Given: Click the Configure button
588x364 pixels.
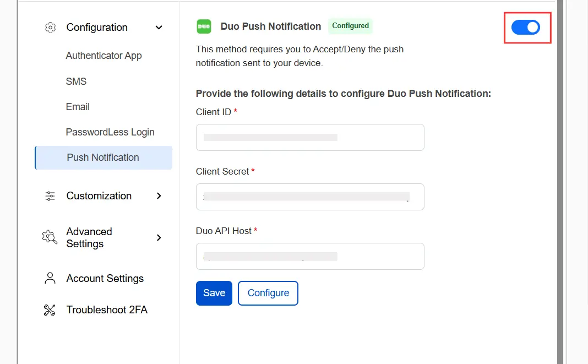Looking at the screenshot, I should point(268,293).
